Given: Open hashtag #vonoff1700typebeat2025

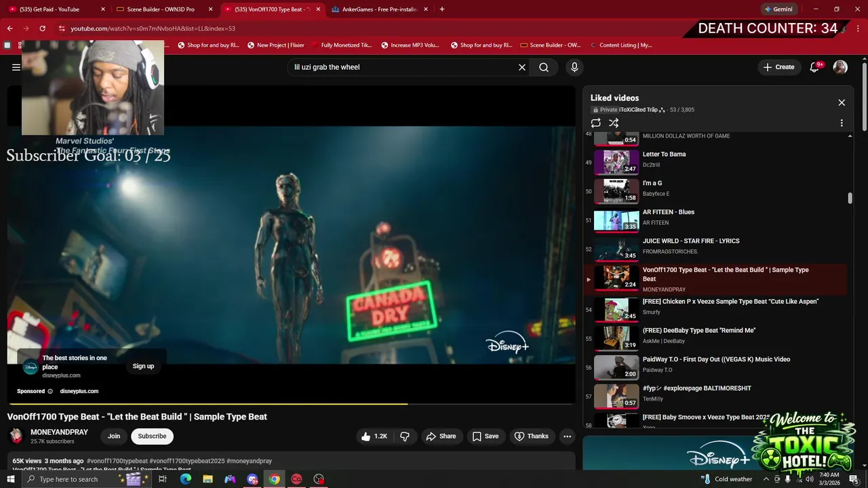Looking at the screenshot, I should point(187,461).
